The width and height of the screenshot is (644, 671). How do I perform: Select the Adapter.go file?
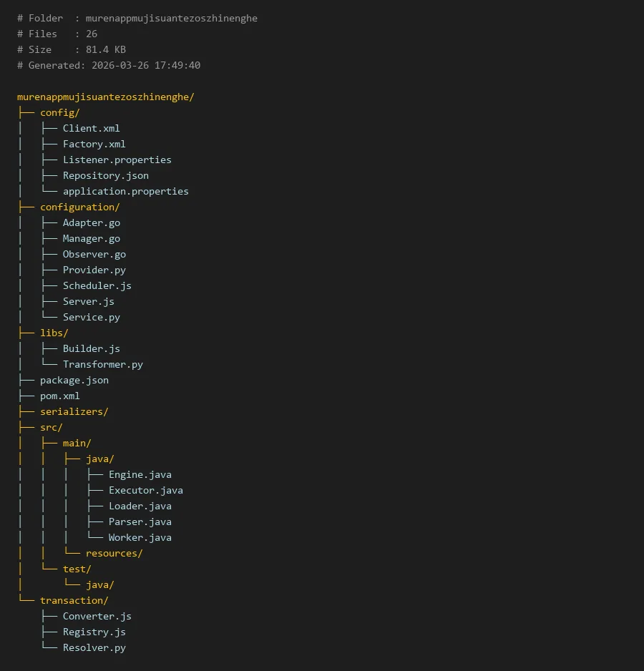(91, 222)
